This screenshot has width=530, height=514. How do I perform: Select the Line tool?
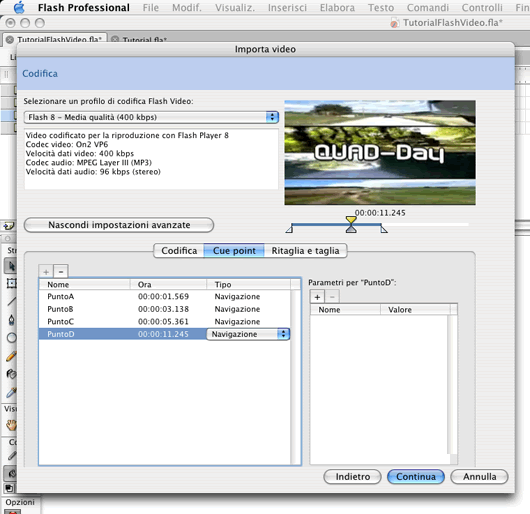click(11, 301)
